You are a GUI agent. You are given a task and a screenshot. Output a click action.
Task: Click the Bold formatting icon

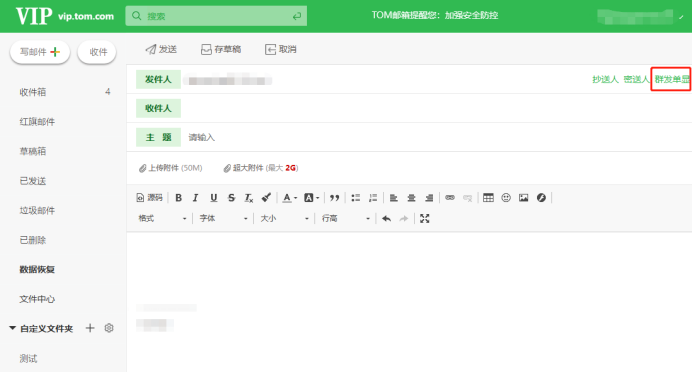[x=178, y=198]
